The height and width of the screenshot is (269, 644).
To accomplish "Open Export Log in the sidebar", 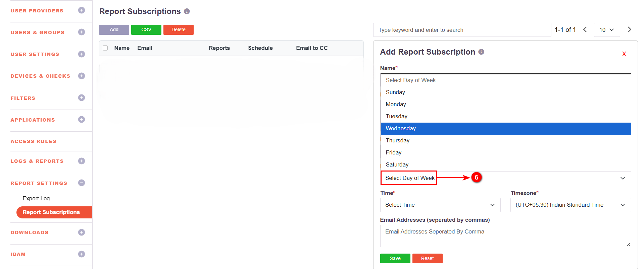I will tap(36, 198).
